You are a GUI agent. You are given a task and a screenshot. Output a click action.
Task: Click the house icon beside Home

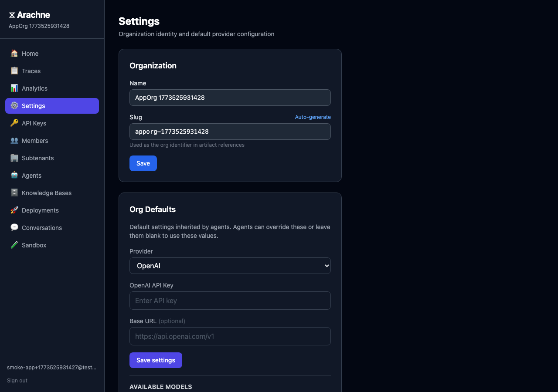[x=14, y=54]
